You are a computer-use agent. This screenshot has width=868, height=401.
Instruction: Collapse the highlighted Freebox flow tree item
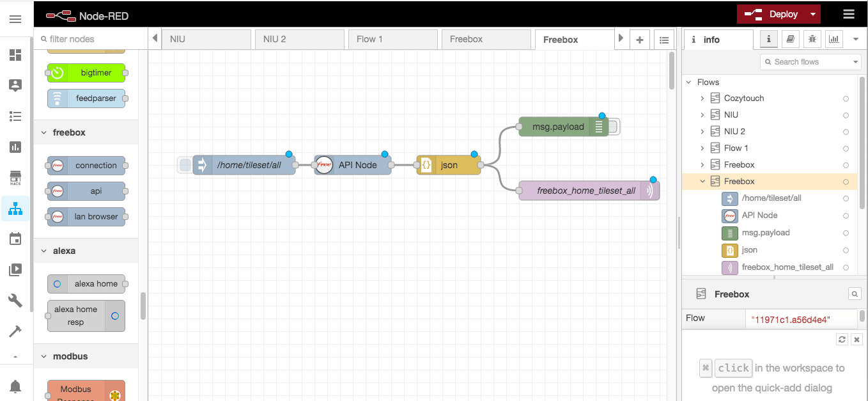702,182
